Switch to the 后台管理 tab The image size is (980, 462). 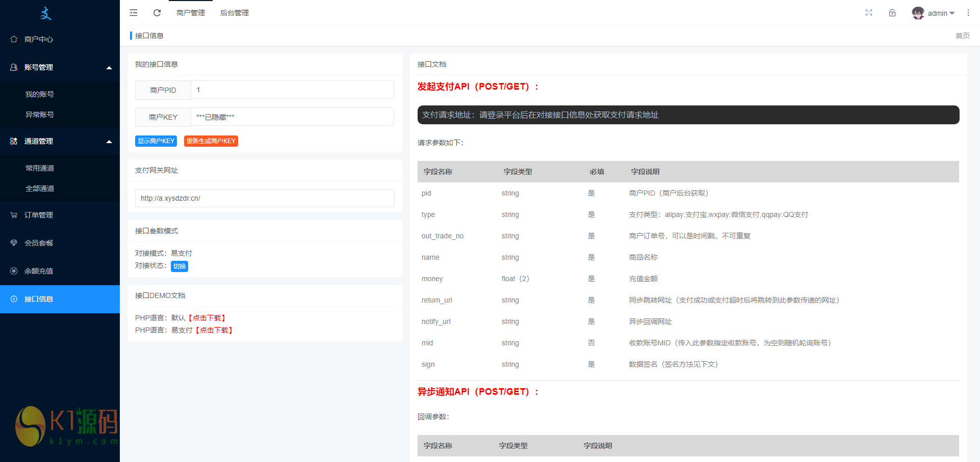pos(235,13)
